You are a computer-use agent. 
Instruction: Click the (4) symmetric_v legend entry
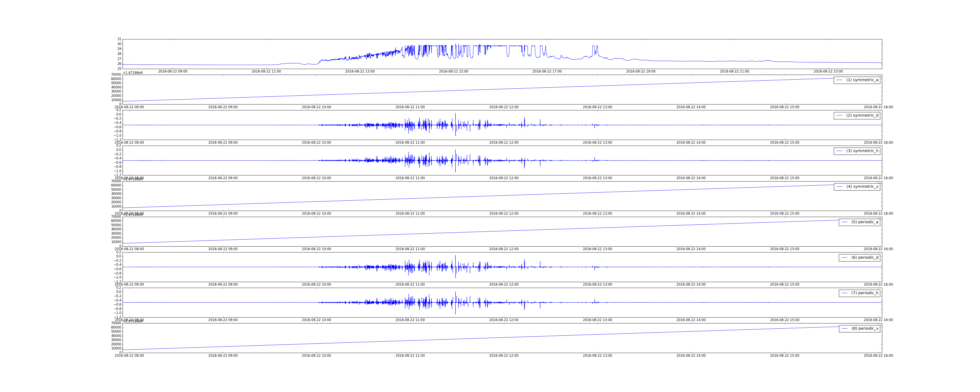[x=862, y=186]
